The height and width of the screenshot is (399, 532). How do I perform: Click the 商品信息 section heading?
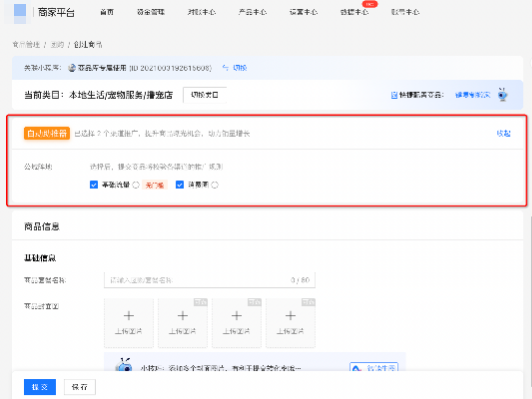pos(42,226)
